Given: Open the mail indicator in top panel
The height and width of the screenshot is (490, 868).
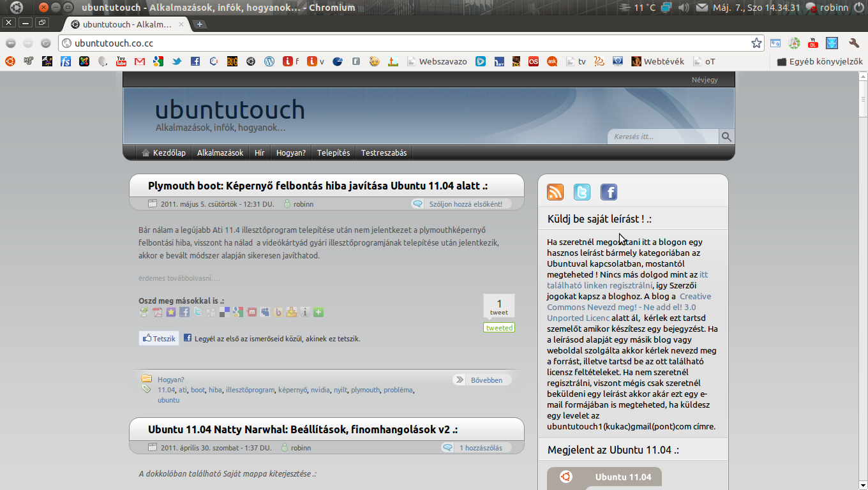Looking at the screenshot, I should (701, 8).
